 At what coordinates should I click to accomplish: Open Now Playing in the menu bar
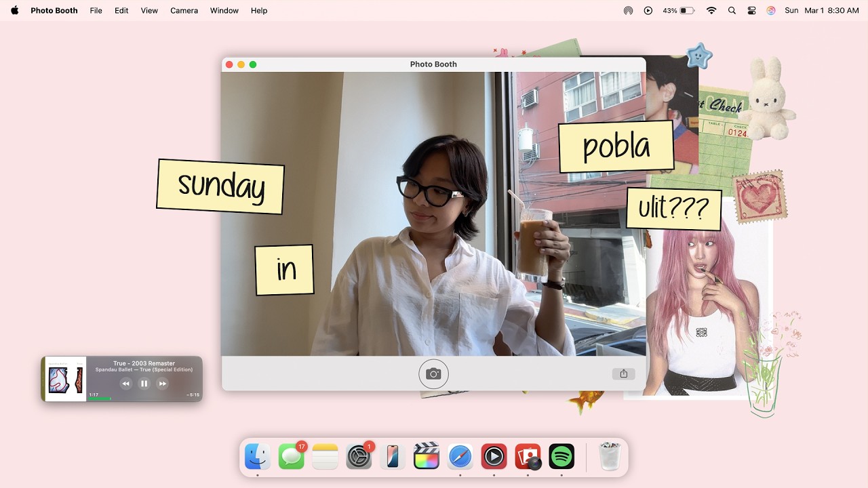[648, 10]
